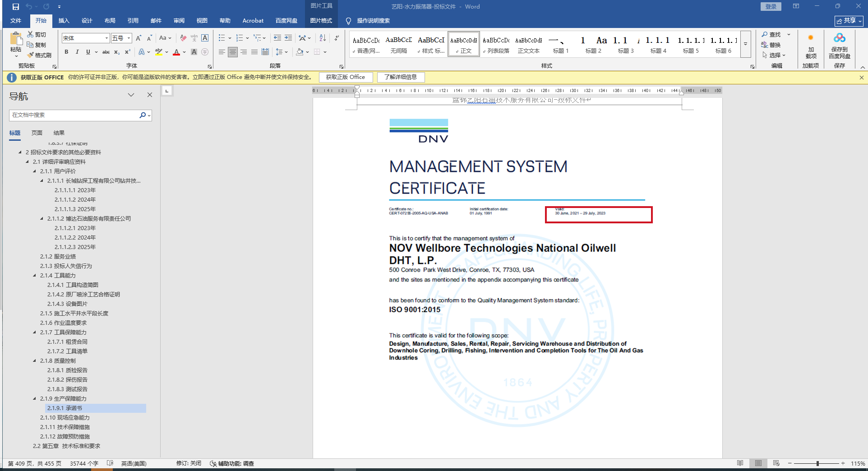Insert a numbered list
The image size is (868, 471).
(239, 38)
